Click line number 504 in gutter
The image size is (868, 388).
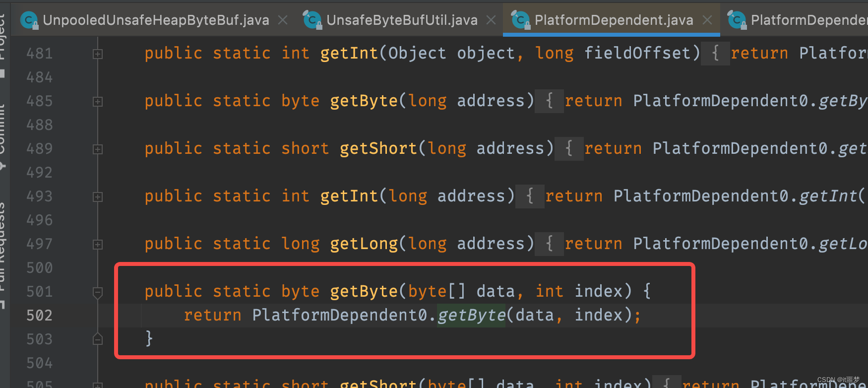tap(40, 363)
